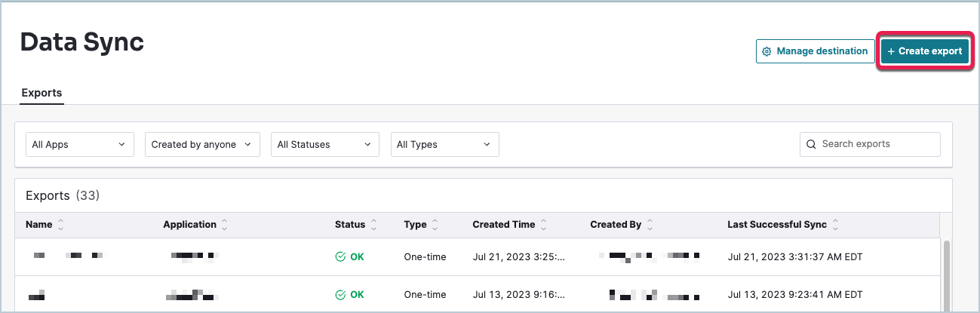Viewport: 980px width, 313px height.
Task: Sort by Created Time column arrows
Action: 543,225
